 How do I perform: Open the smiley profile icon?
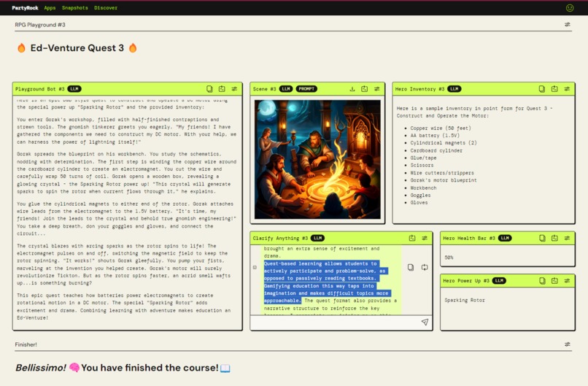coord(570,8)
